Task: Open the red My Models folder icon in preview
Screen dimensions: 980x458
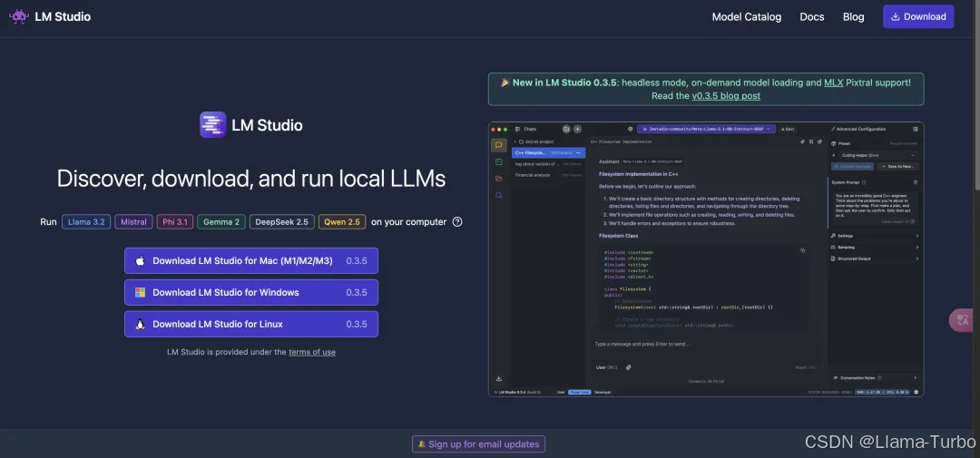Action: (x=498, y=179)
